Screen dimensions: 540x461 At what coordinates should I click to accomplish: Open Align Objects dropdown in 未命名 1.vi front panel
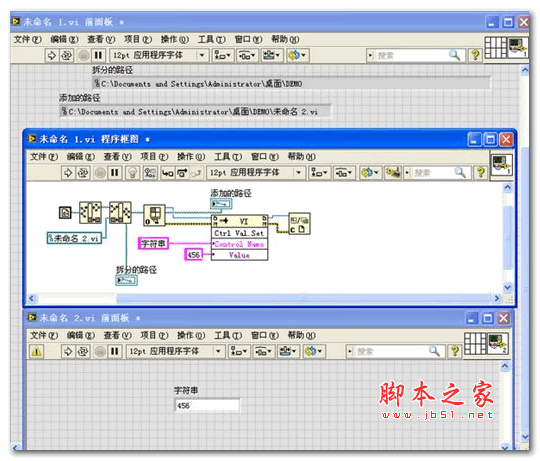(x=222, y=55)
